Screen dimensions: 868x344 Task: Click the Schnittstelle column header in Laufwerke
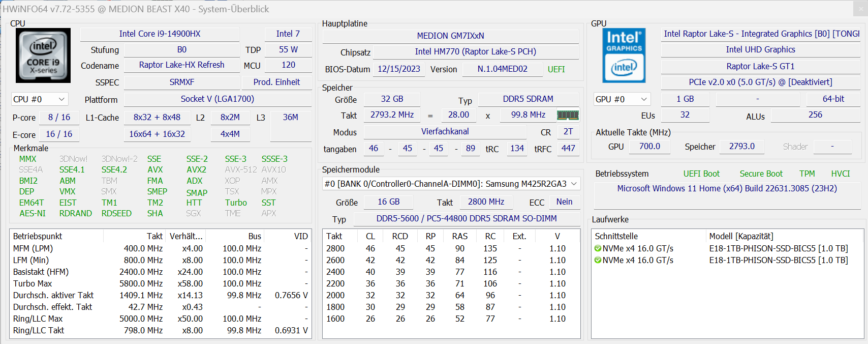pyautogui.click(x=649, y=236)
